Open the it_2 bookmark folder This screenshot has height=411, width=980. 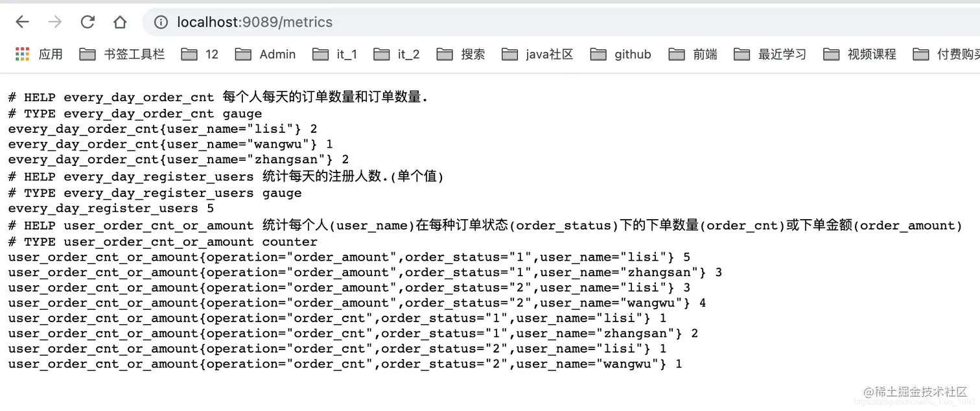point(397,54)
